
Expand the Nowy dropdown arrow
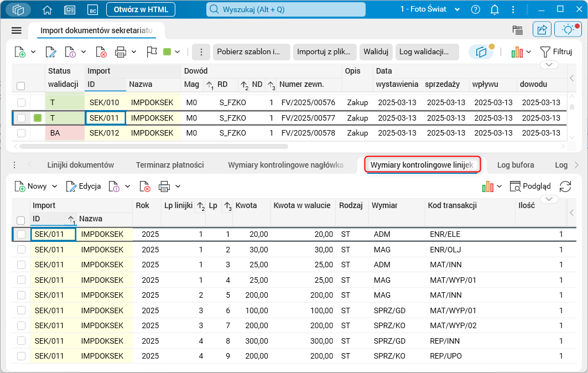click(x=54, y=186)
